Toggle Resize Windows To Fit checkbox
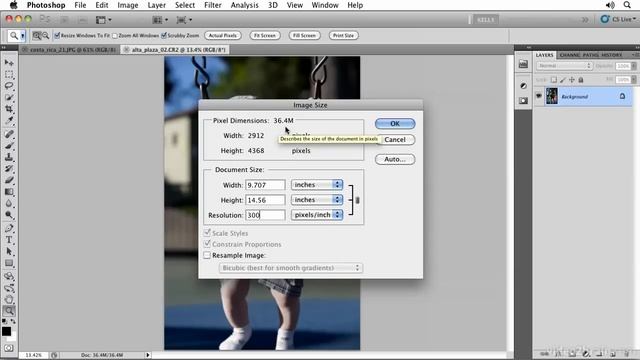Image resolution: width=640 pixels, height=360 pixels. pyautogui.click(x=57, y=36)
